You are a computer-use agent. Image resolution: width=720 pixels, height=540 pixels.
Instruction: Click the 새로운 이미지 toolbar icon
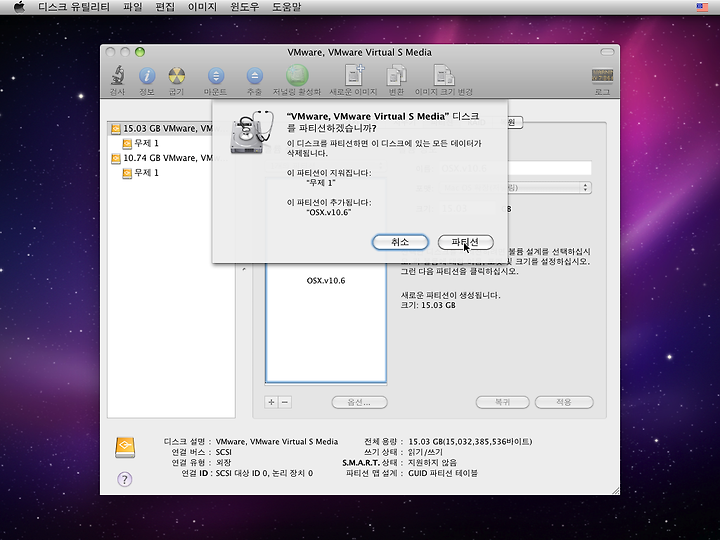(353, 80)
